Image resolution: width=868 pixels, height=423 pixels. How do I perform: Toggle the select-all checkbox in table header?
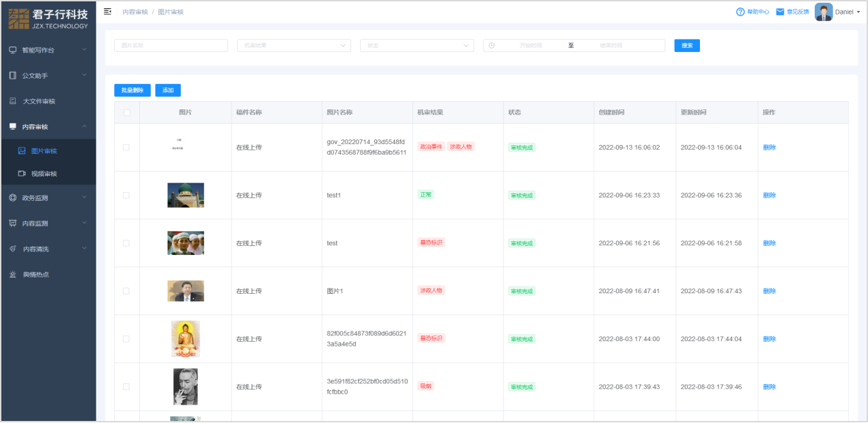coord(126,113)
